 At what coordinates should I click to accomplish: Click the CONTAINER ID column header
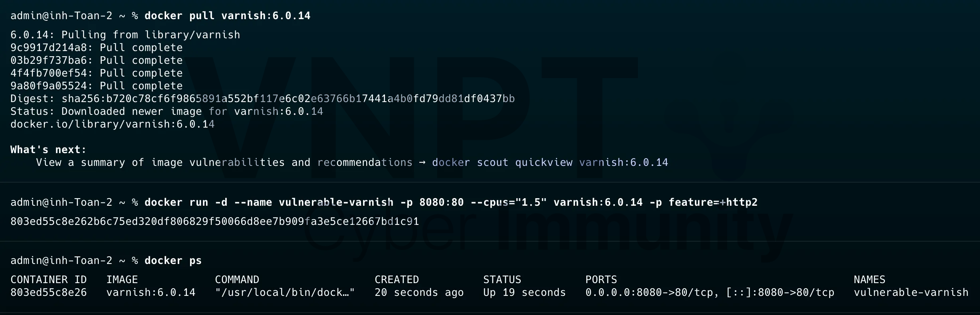click(48, 280)
